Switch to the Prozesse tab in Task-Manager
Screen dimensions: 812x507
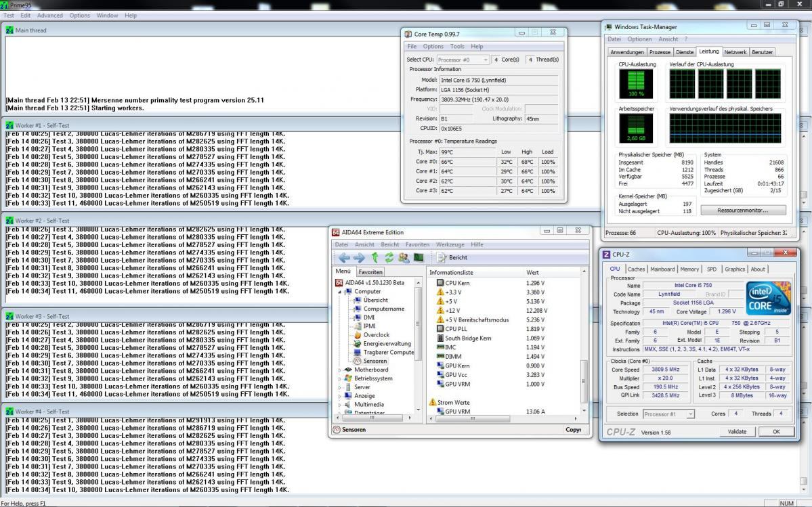point(660,52)
